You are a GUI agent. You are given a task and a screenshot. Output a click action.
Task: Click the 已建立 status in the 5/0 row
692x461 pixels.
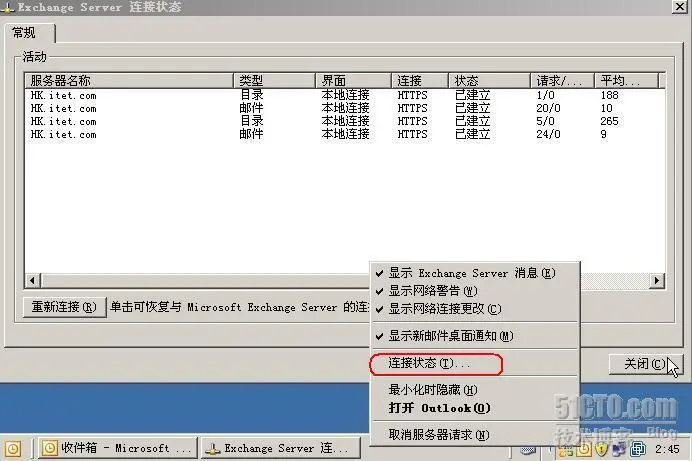pos(473,121)
